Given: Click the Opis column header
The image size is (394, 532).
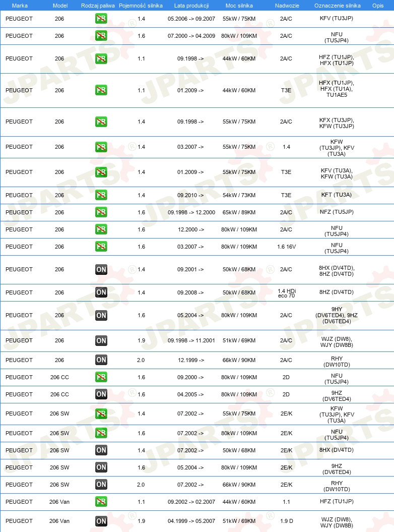Looking at the screenshot, I should (x=378, y=6).
